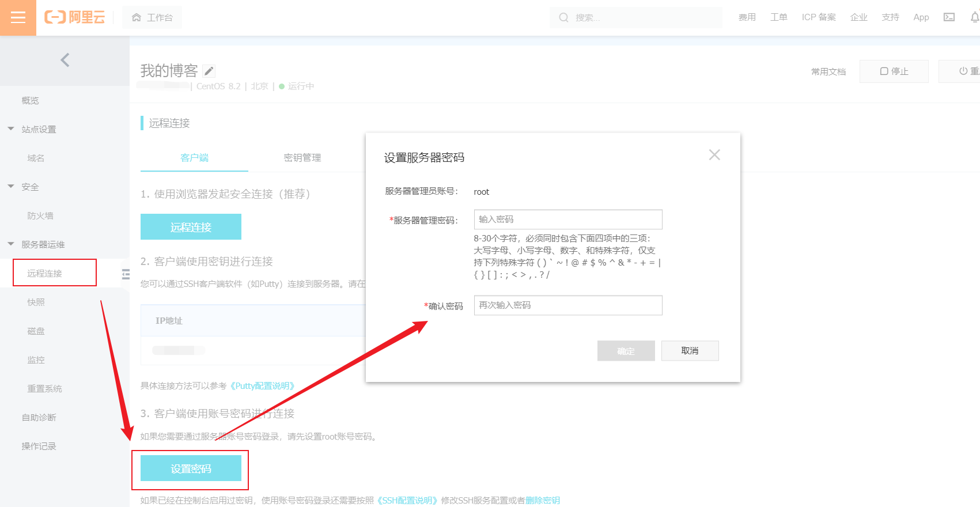Open 快照 snapshots page

36,302
